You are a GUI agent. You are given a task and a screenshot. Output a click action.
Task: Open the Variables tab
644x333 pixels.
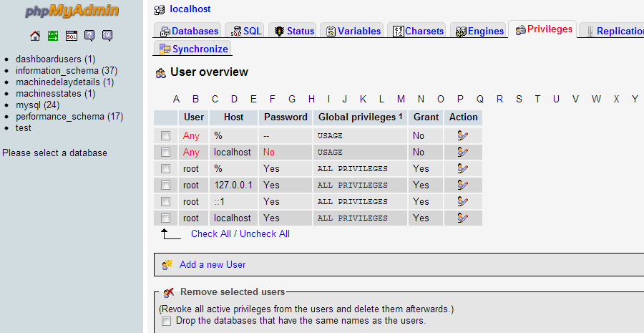tap(352, 31)
